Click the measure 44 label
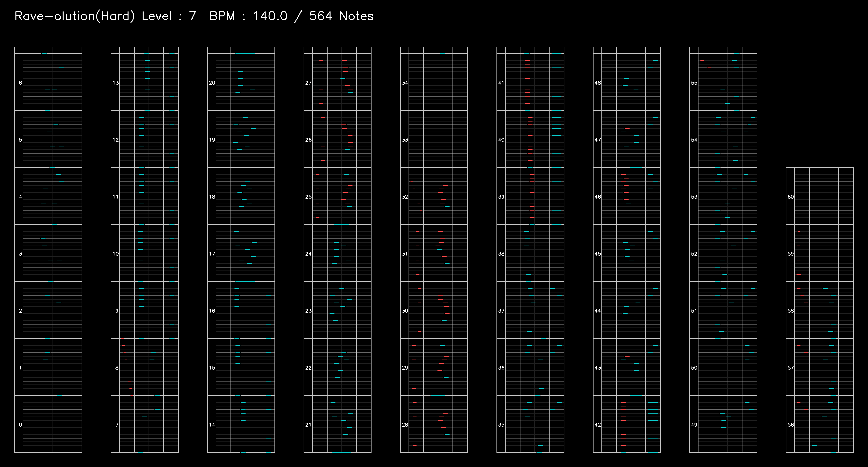Image resolution: width=868 pixels, height=467 pixels. (x=598, y=310)
